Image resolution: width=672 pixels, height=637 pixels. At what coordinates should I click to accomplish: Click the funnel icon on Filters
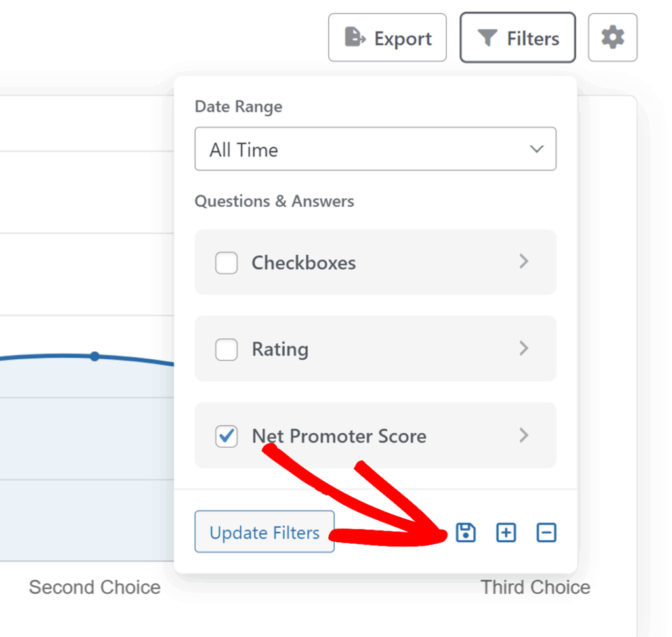pyautogui.click(x=487, y=39)
